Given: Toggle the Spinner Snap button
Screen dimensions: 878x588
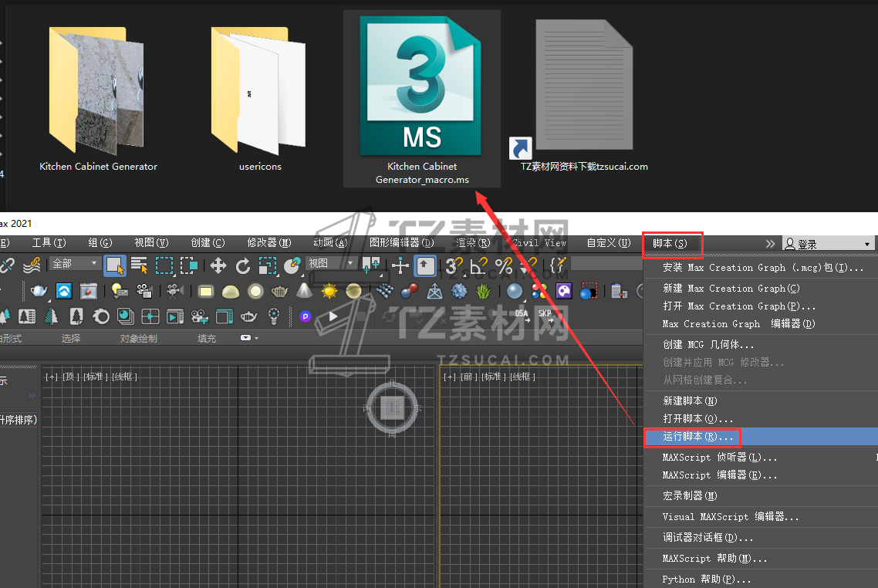Looking at the screenshot, I should pos(528,265).
